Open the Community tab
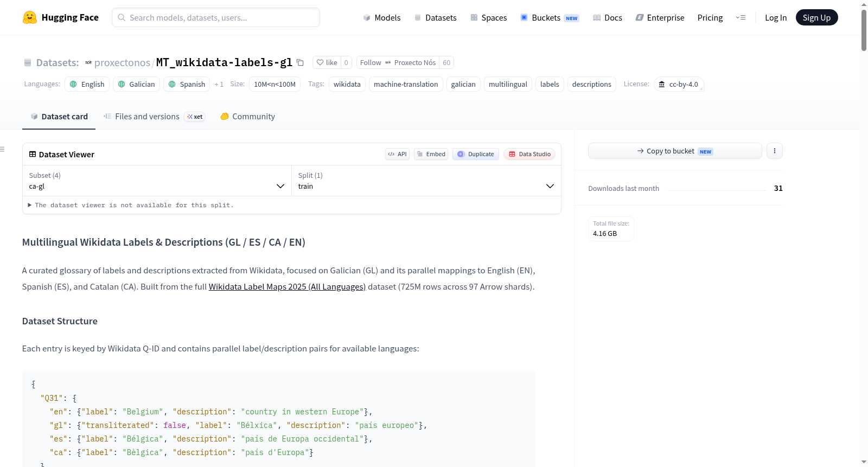Screen dimensions: 868x467 [247, 116]
